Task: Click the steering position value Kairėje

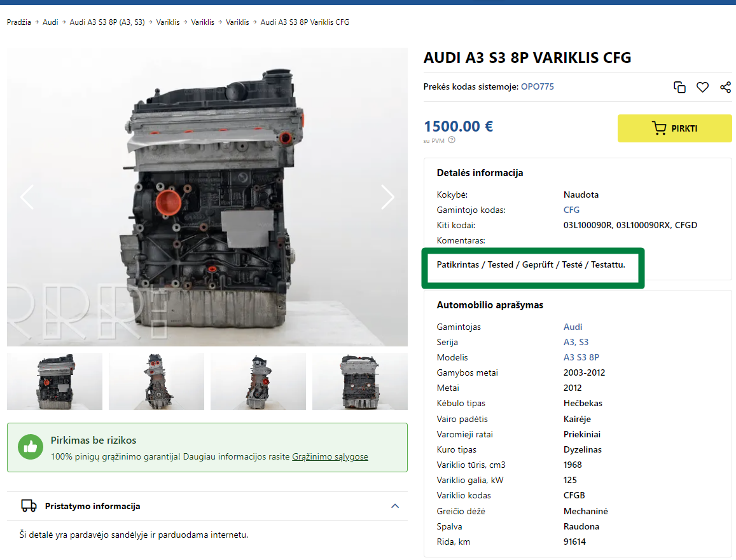Action: point(577,420)
